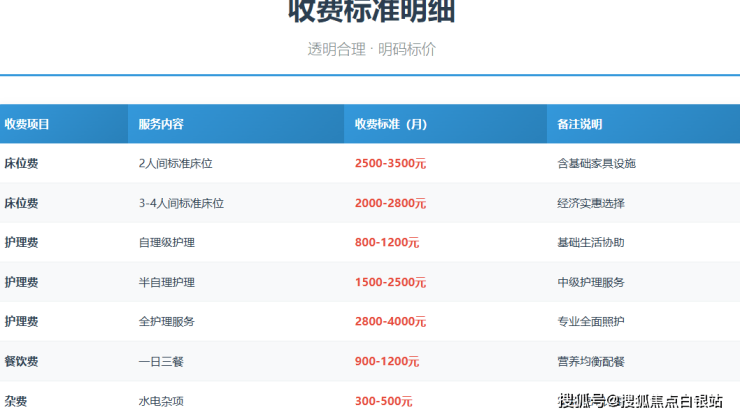Click the 专业全面照护 remark

(x=590, y=322)
